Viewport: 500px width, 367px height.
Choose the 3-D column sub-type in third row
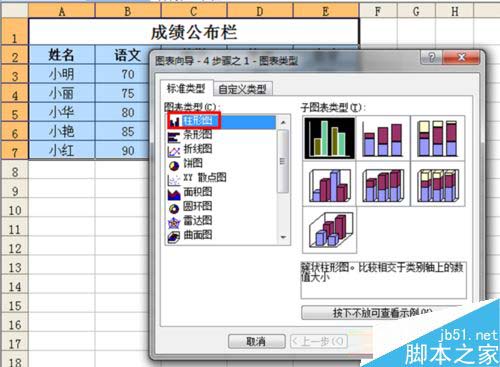329,230
